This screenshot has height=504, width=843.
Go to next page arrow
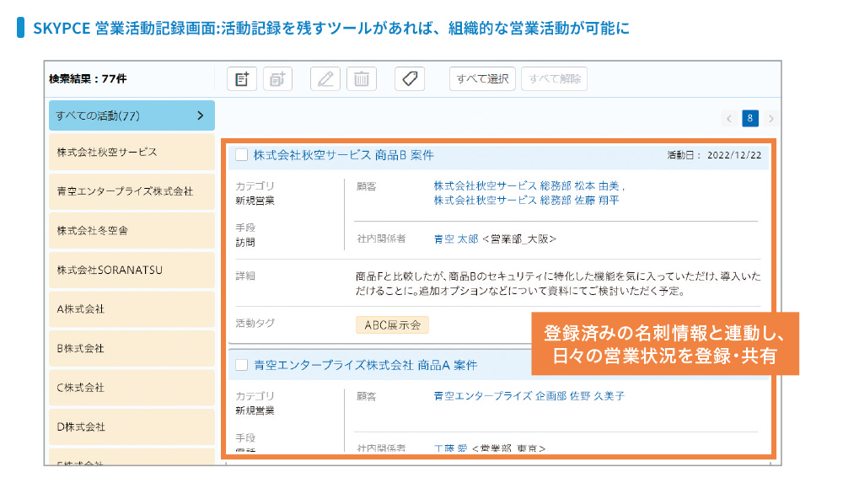(771, 119)
